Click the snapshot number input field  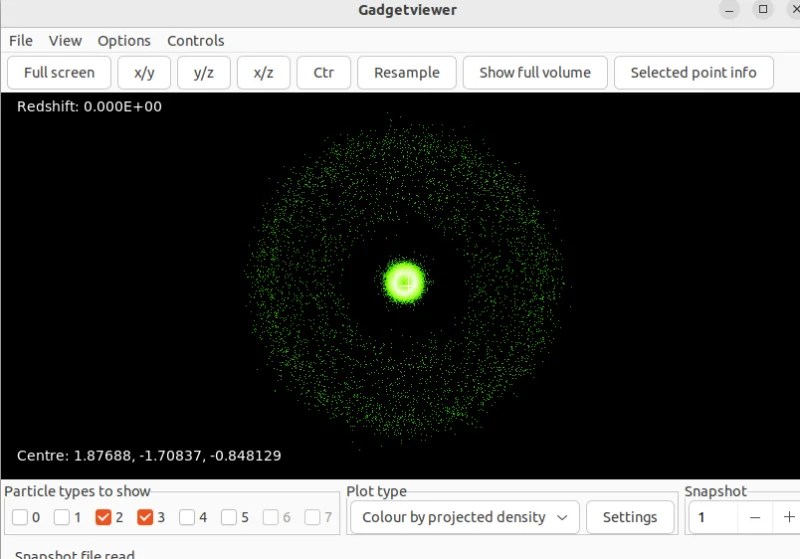[714, 517]
